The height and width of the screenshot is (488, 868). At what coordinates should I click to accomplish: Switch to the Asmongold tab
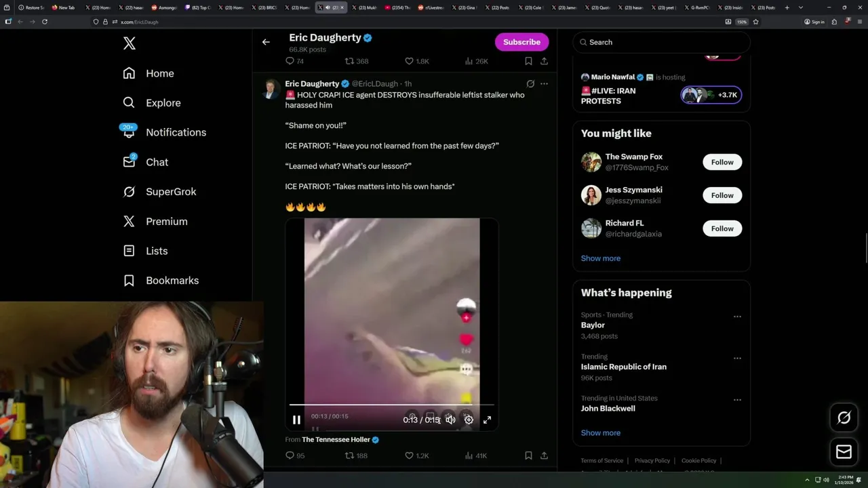pos(163,7)
